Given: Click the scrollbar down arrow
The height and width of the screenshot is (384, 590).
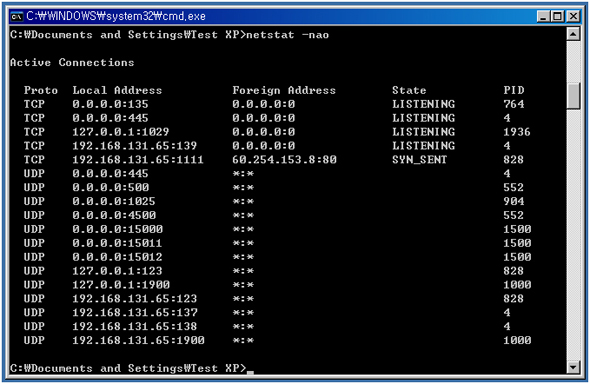Looking at the screenshot, I should (x=573, y=367).
